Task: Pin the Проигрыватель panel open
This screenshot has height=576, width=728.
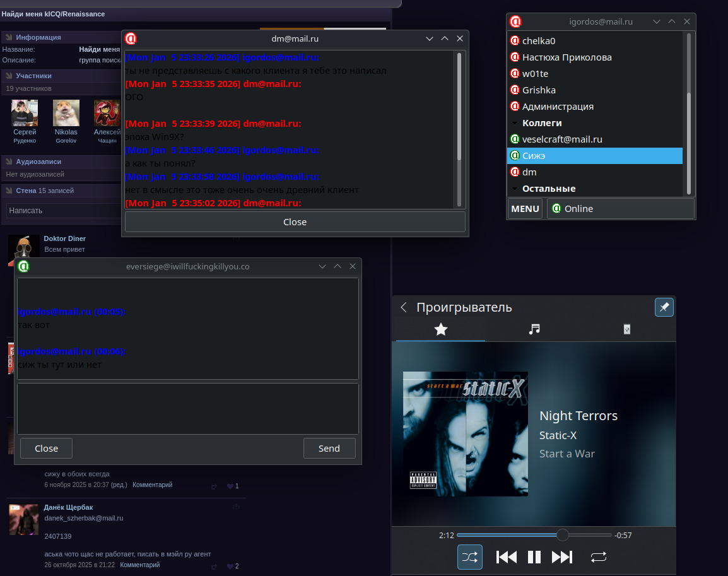Action: pos(664,307)
